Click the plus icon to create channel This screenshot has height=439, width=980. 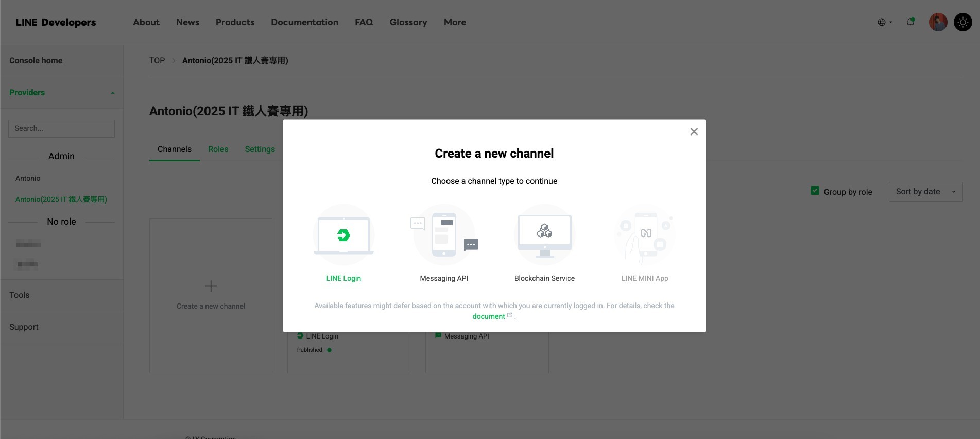211,286
